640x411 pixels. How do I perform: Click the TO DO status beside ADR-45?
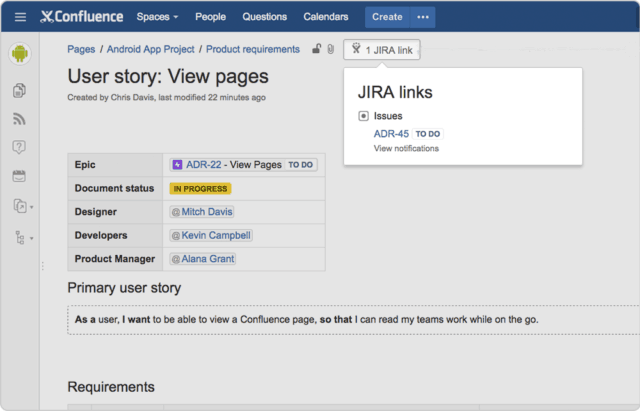tap(428, 134)
